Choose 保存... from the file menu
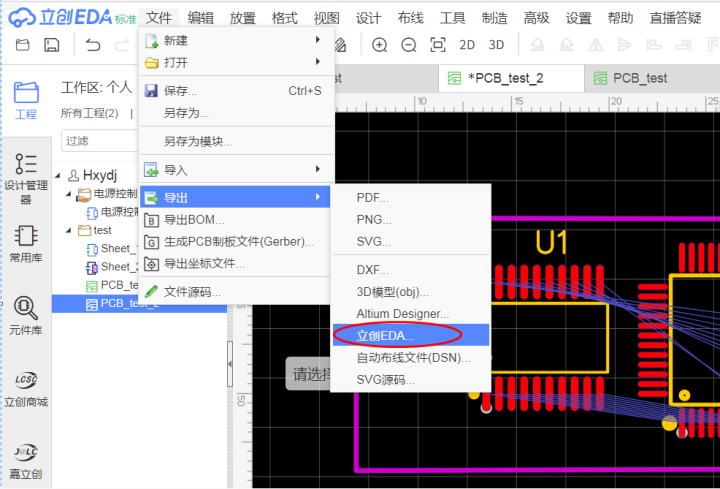Viewport: 720px width, 489px height. (x=236, y=90)
